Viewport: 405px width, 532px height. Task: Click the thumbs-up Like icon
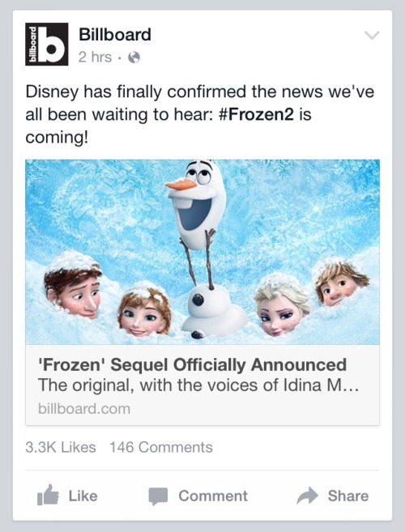(x=48, y=495)
